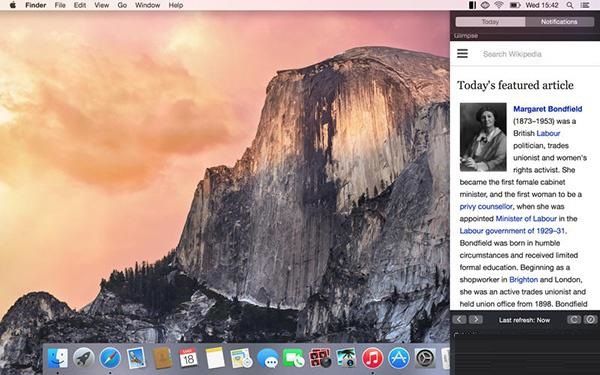Open Glimpse page in Safari via compass icon

[x=590, y=320]
